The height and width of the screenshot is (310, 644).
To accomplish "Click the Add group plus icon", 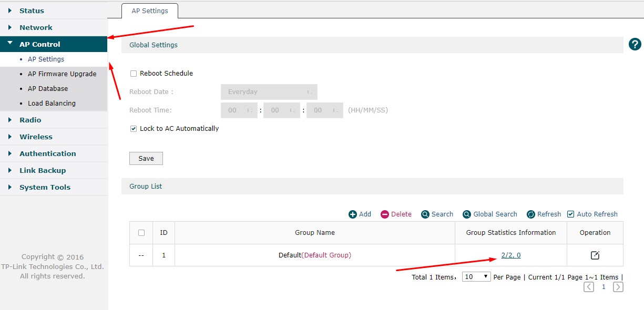I will pos(352,214).
